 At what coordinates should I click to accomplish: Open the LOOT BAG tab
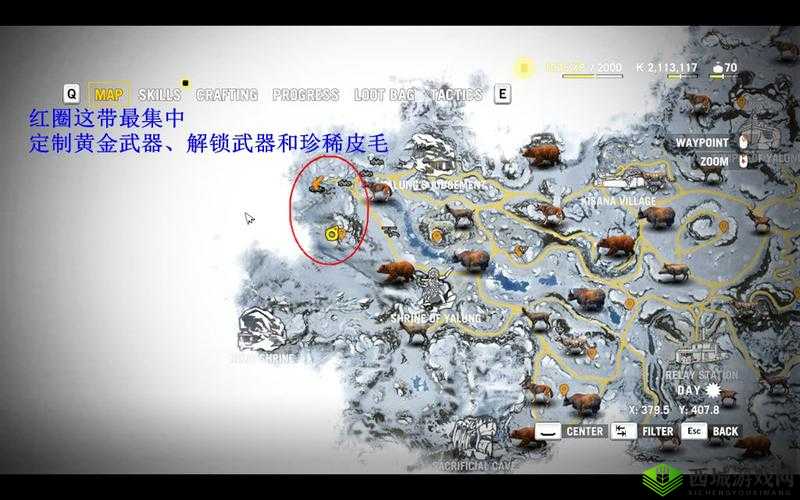click(384, 95)
